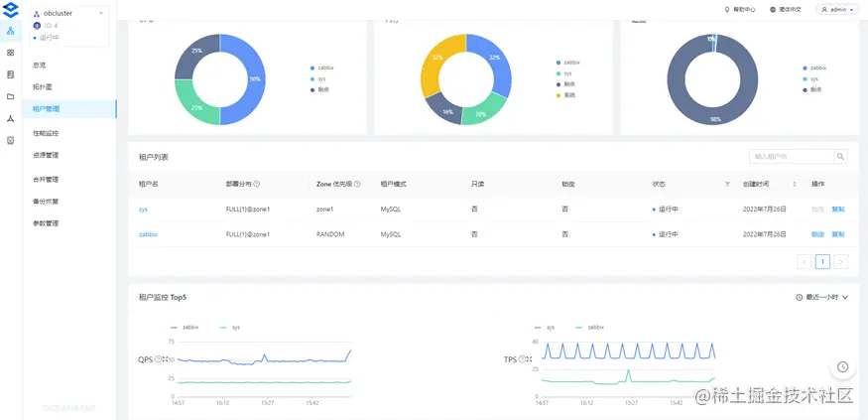The width and height of the screenshot is (868, 420).
Task: Click 复制 in the zabbix row
Action: pyautogui.click(x=838, y=234)
